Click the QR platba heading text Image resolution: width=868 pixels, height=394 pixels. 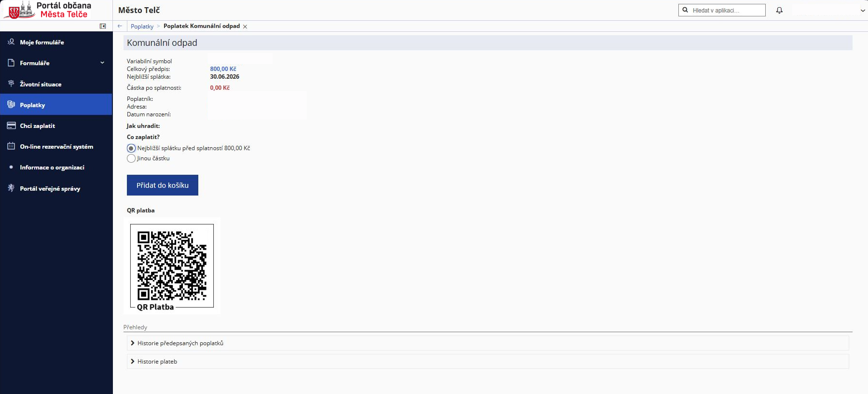point(141,211)
